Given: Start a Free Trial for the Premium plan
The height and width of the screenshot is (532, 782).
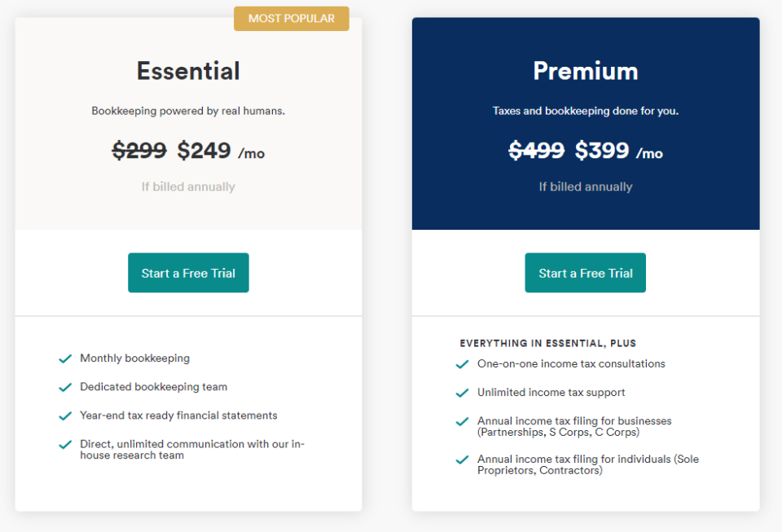Looking at the screenshot, I should point(585,273).
